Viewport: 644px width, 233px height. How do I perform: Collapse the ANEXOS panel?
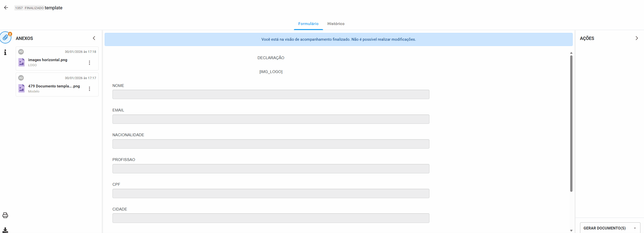point(94,38)
